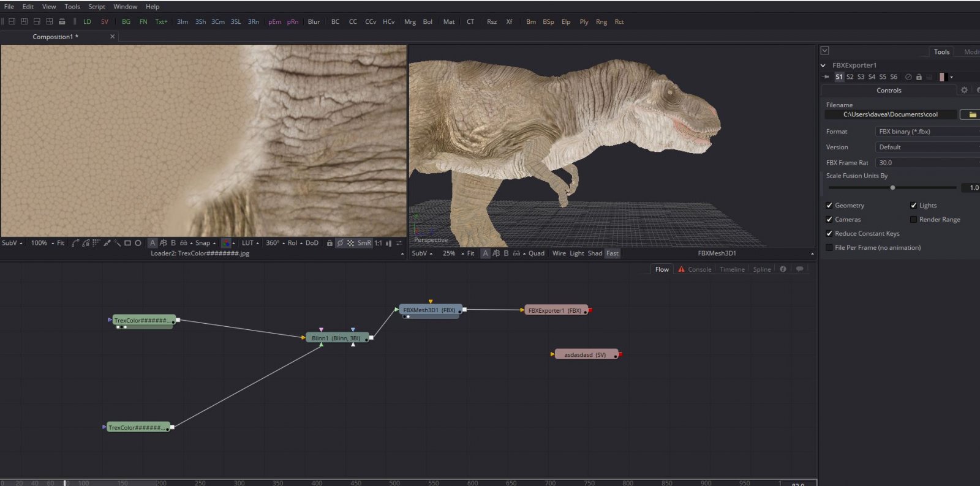
Task: Select the ellipse shape icon in the left viewer
Action: coord(138,243)
